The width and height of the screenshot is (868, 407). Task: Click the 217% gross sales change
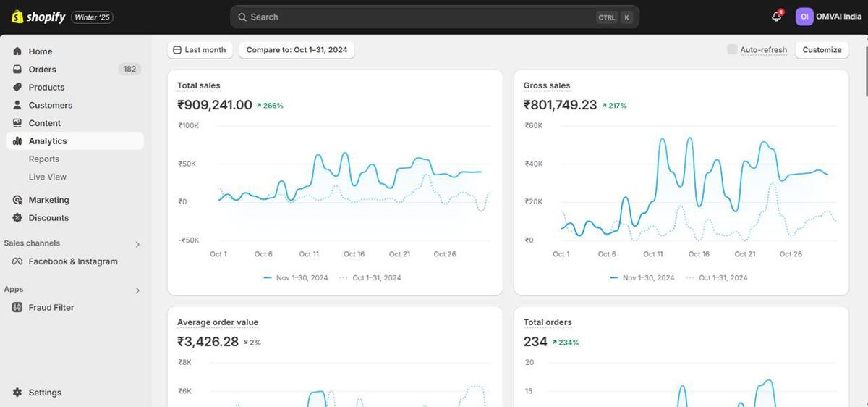click(x=614, y=106)
